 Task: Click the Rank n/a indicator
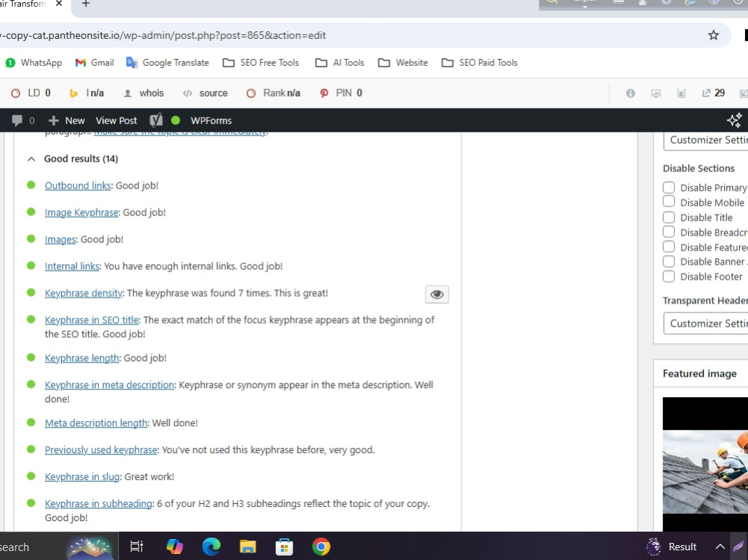[273, 93]
